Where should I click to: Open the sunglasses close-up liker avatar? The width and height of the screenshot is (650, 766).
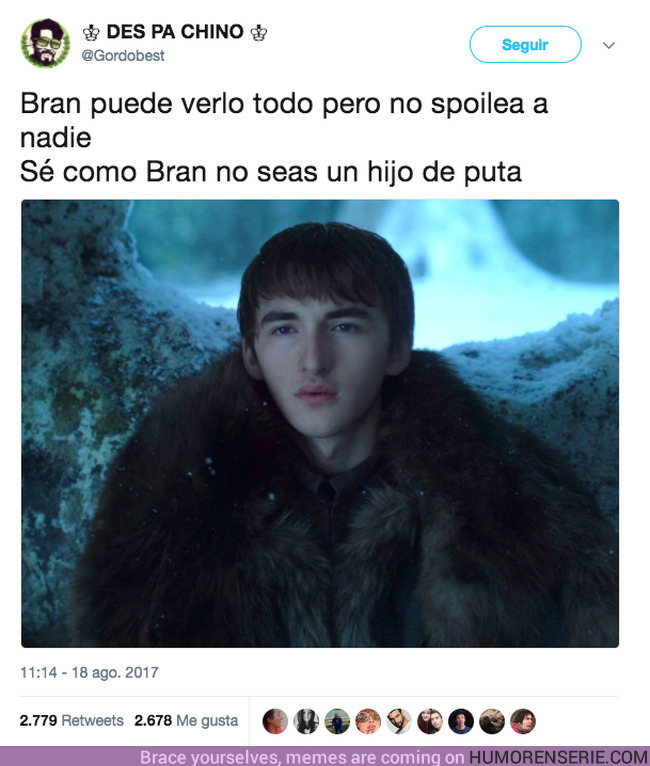pyautogui.click(x=368, y=721)
